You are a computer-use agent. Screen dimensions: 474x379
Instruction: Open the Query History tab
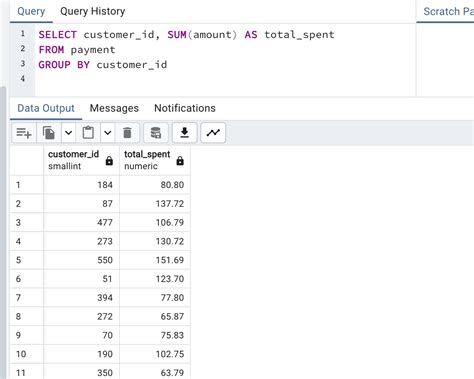(x=93, y=11)
